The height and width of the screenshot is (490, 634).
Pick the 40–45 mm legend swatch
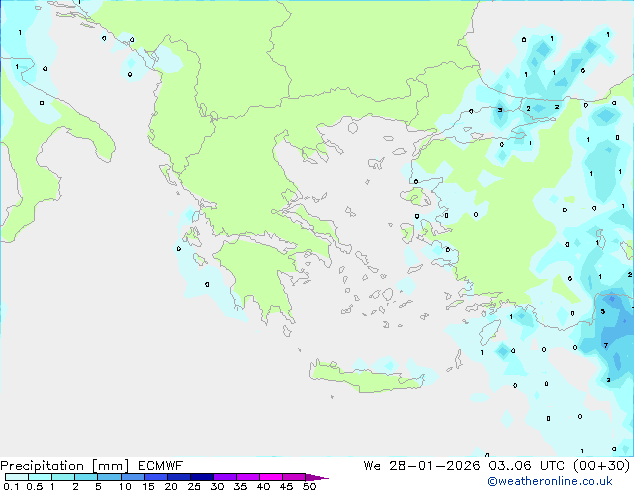(x=271, y=477)
